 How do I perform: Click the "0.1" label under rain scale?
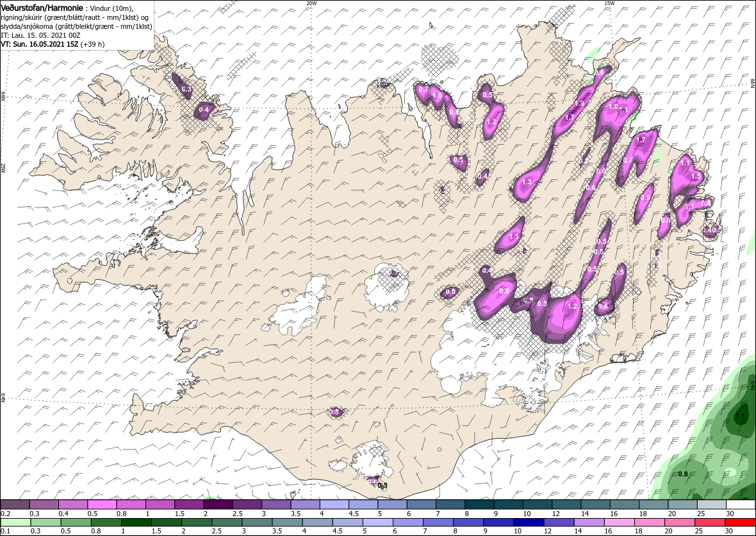click(x=5, y=532)
